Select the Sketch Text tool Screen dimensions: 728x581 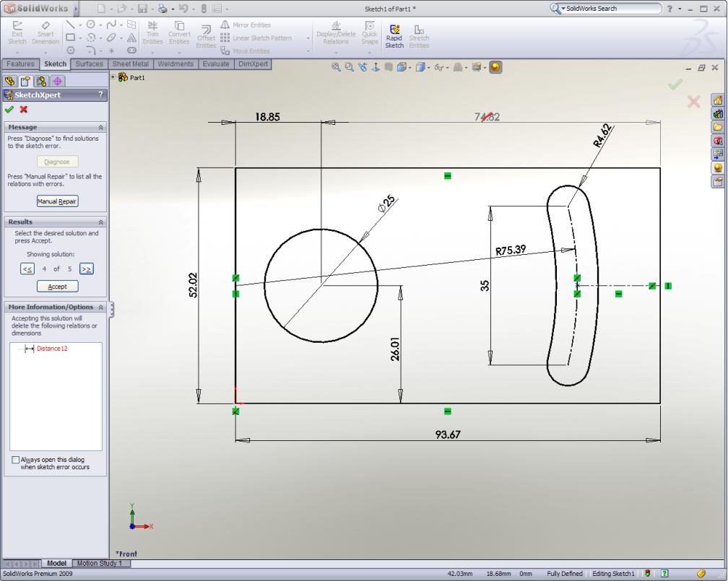coord(132,38)
